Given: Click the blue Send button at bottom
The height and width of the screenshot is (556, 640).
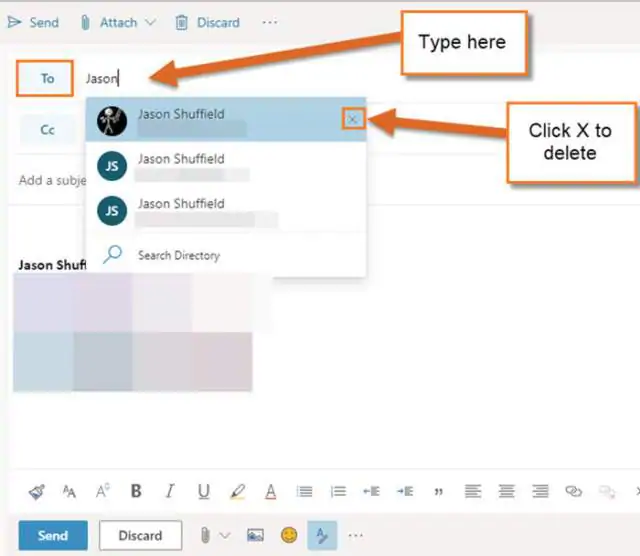Looking at the screenshot, I should point(53,535).
